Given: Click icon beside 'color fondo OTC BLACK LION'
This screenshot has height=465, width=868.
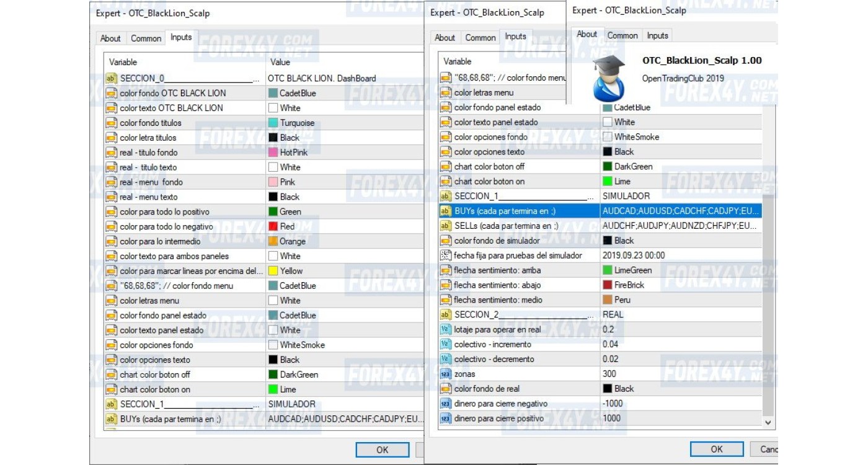Looking at the screenshot, I should tap(112, 94).
